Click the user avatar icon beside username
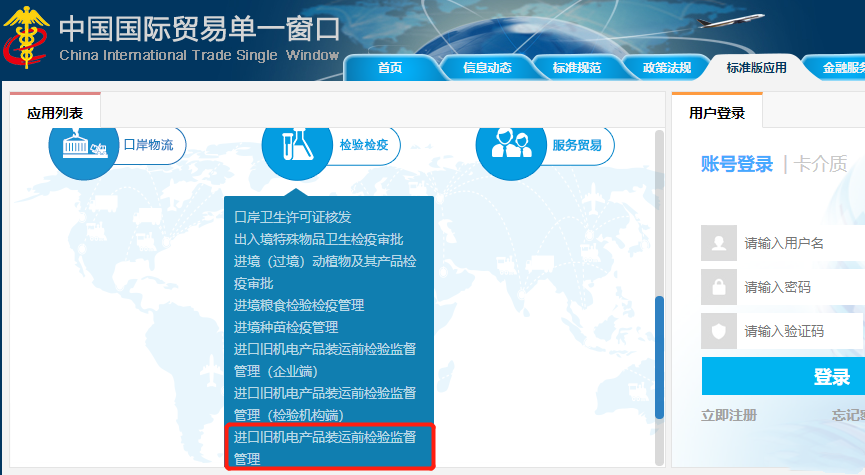The height and width of the screenshot is (475, 865). pyautogui.click(x=719, y=243)
